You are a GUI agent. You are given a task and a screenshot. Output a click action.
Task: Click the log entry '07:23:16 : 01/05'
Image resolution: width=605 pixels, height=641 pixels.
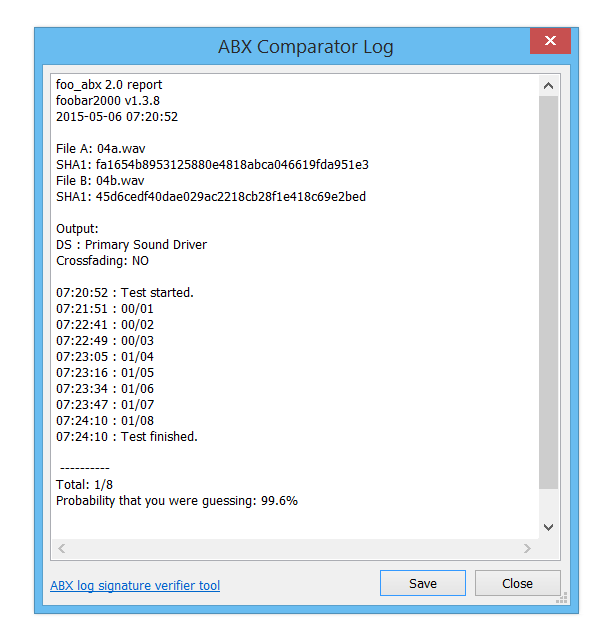pos(105,372)
